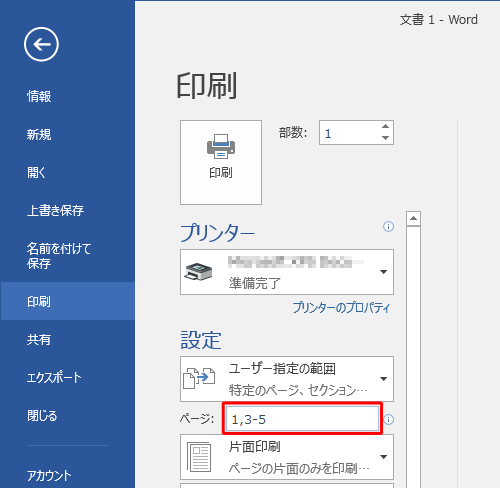Image resolution: width=500 pixels, height=488 pixels.
Task: Select the 印刷 sidebar item
Action: [x=68, y=301]
